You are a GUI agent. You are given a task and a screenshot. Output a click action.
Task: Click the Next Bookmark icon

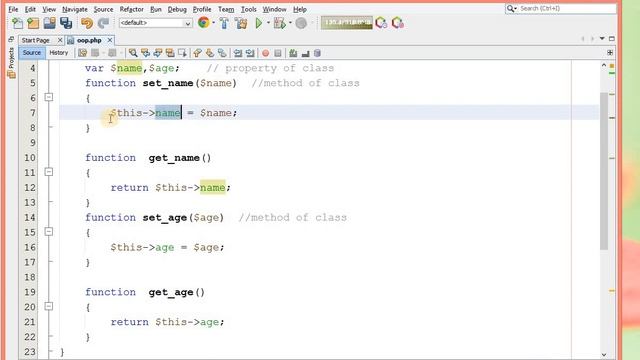point(210,53)
